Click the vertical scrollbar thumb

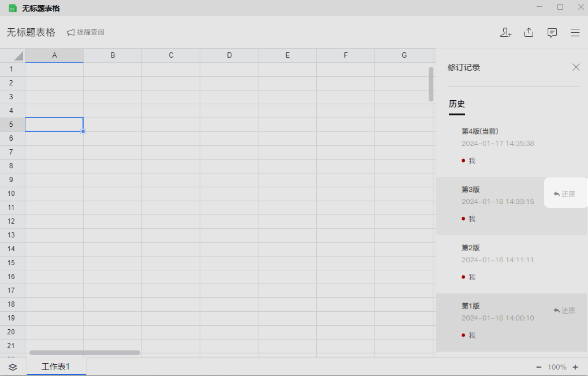point(431,84)
